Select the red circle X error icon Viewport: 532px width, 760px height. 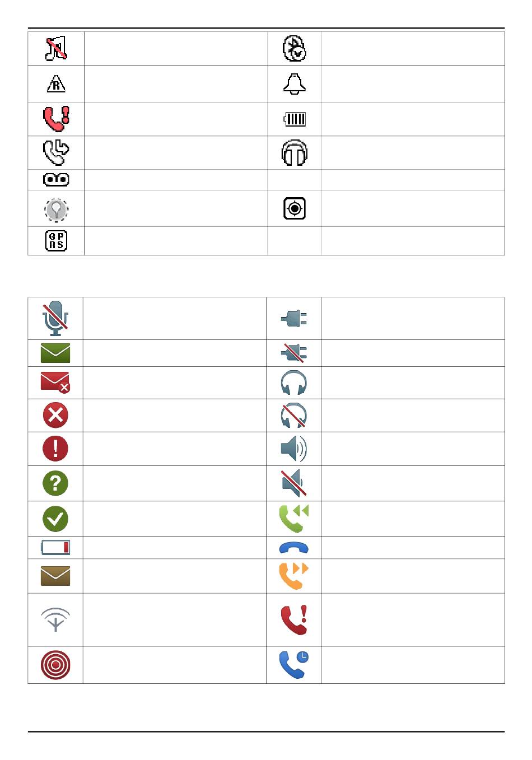tap(55, 416)
